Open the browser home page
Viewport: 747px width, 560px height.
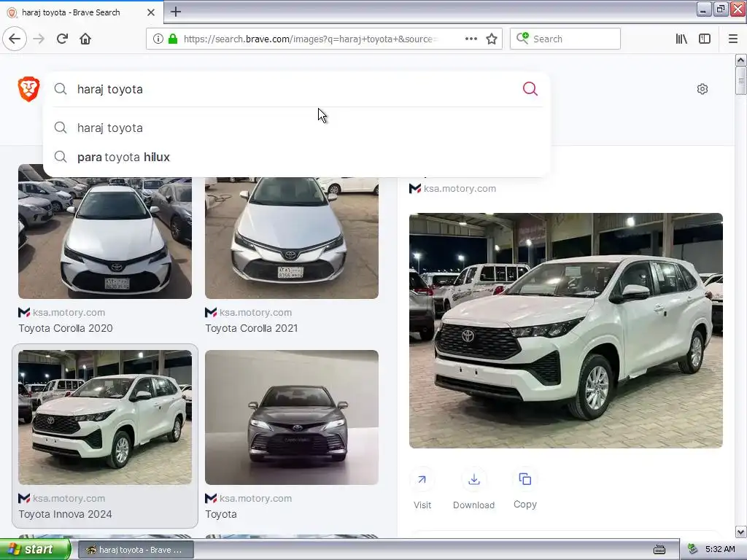click(85, 39)
